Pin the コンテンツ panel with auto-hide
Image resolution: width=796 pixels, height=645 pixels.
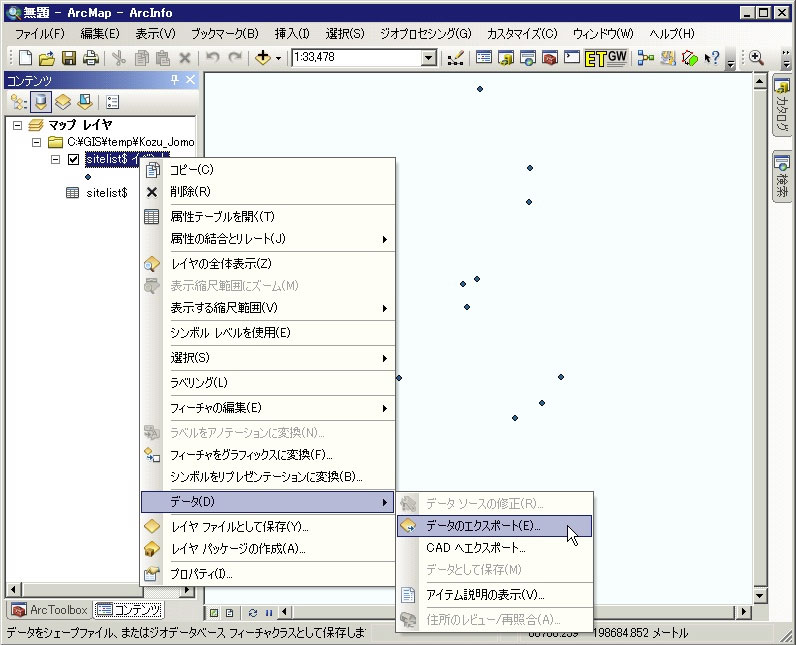coord(175,80)
